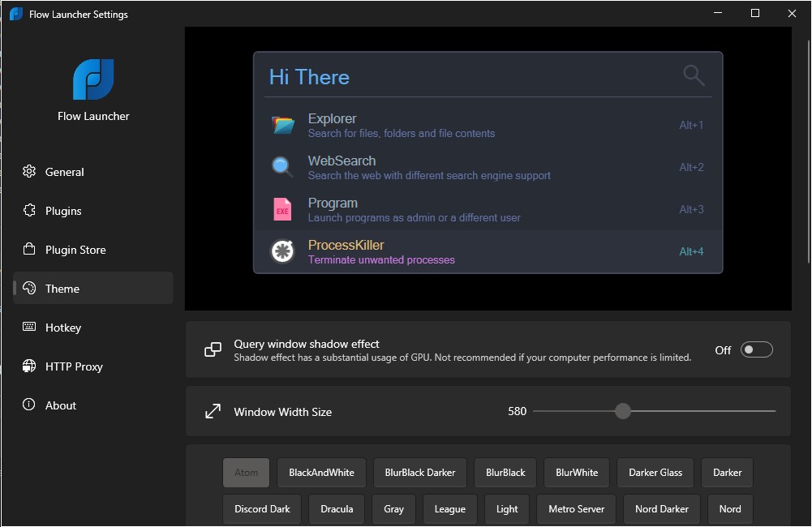Open Plugin Store via its bag icon
This screenshot has height=527, width=812.
(29, 249)
